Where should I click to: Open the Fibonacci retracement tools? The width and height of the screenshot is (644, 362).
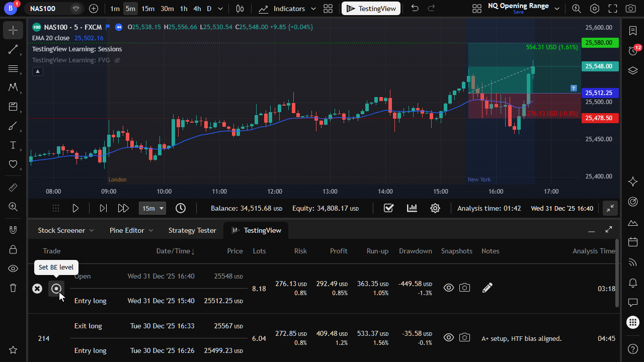(x=13, y=68)
